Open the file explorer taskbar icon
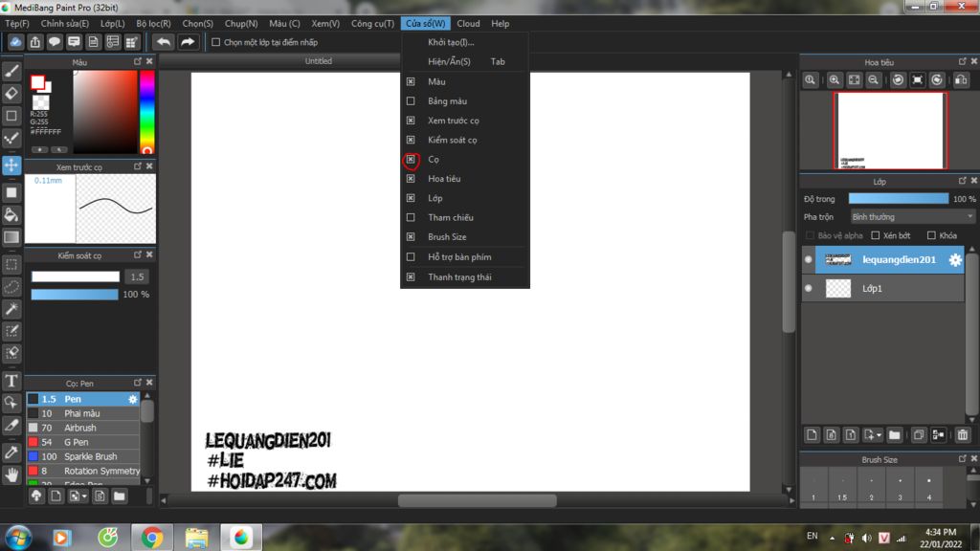 [196, 538]
